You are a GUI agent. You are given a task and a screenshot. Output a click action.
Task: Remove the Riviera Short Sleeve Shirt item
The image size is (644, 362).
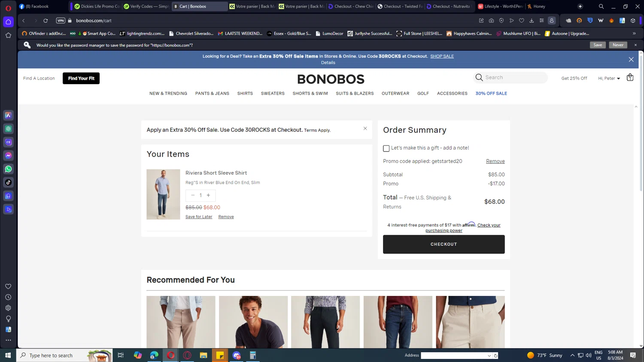pos(226,217)
